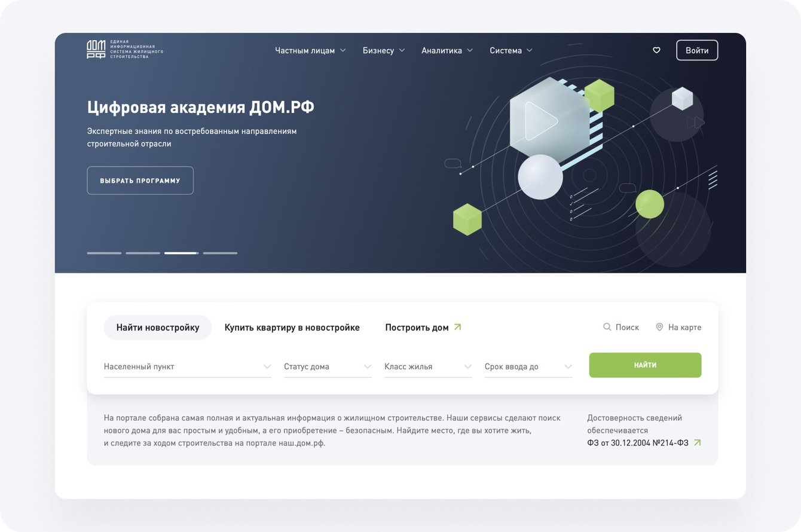This screenshot has height=532, width=801.
Task: Go to the second banner slide indicator
Action: tap(143, 253)
